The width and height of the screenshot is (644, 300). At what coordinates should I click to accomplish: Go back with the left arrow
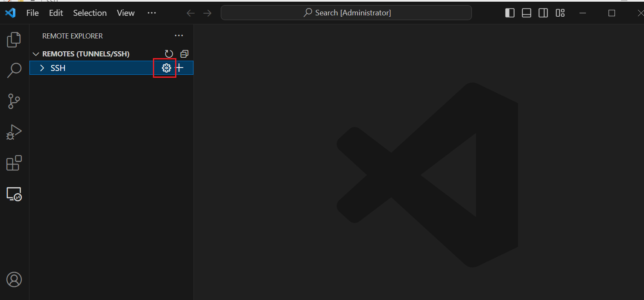coord(191,13)
